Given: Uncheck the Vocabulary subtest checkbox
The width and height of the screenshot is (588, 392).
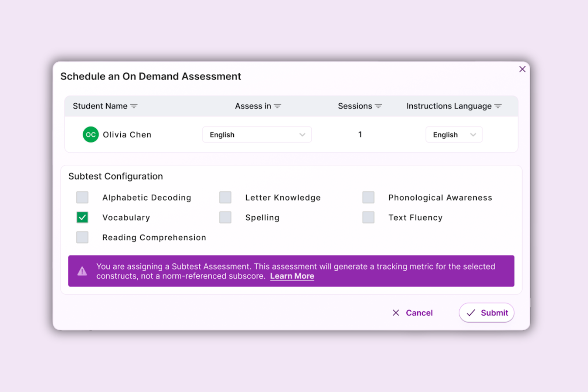Looking at the screenshot, I should (82, 217).
